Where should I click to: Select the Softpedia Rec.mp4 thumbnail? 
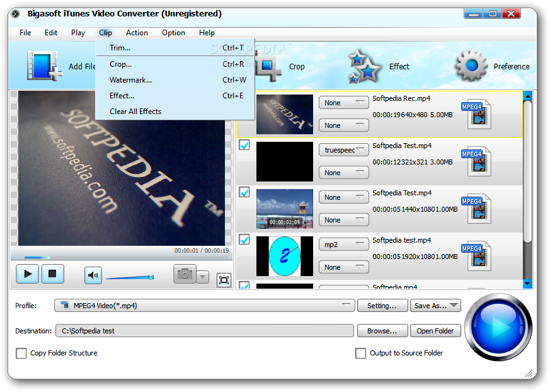click(285, 115)
